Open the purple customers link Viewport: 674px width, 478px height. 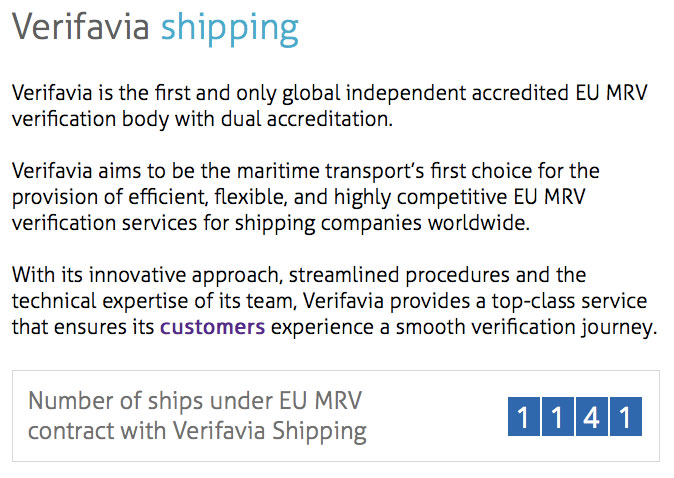point(212,326)
